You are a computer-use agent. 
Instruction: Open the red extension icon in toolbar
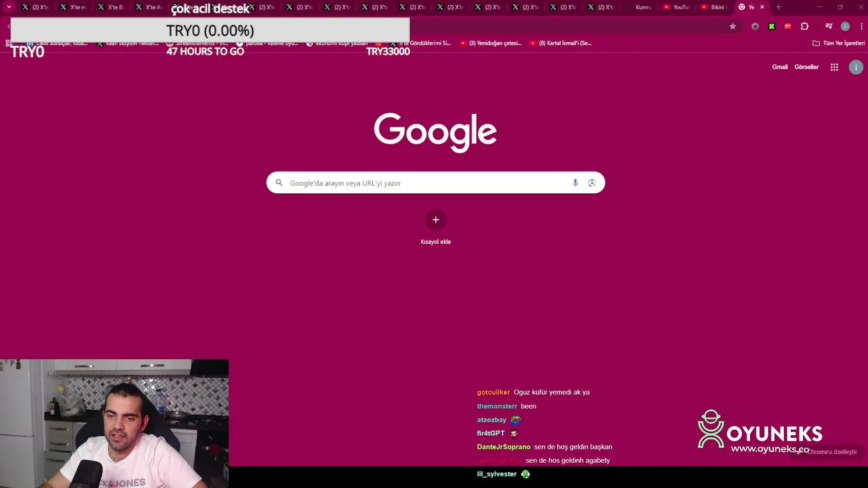click(x=787, y=26)
